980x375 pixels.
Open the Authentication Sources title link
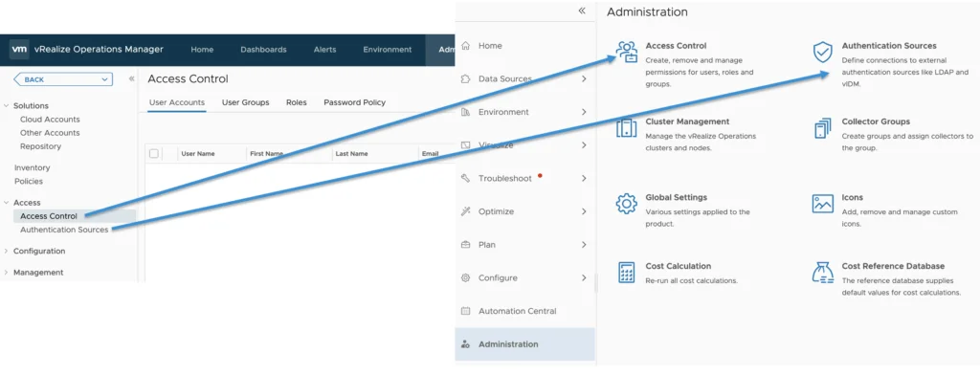[889, 46]
